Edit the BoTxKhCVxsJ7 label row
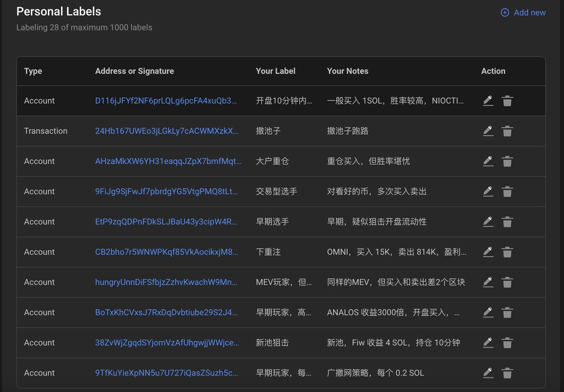Viewport: 564px width, 392px height. (x=488, y=312)
